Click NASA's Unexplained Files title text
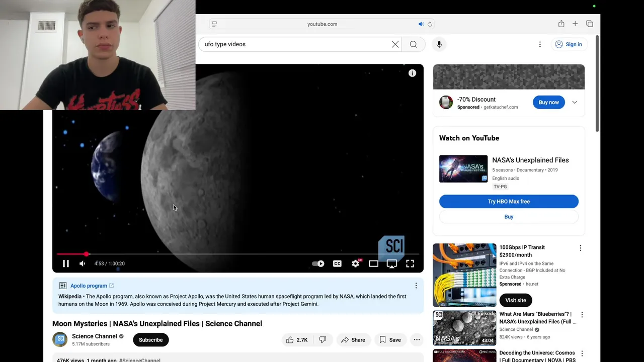This screenshot has height=362, width=644. click(530, 160)
